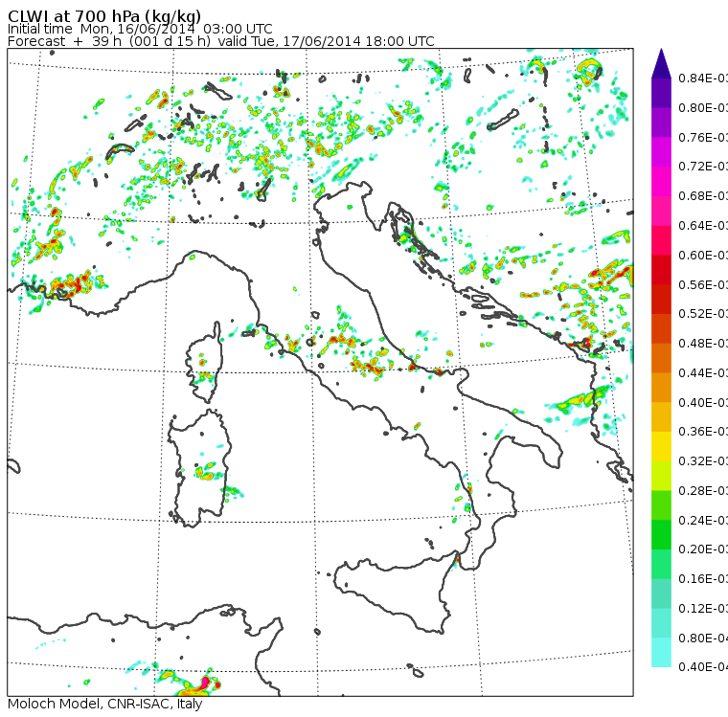Click the "Initial time Mon, 16/06/2014 03:00 UTC" line
Screen dimensions: 728x717
[x=140, y=29]
